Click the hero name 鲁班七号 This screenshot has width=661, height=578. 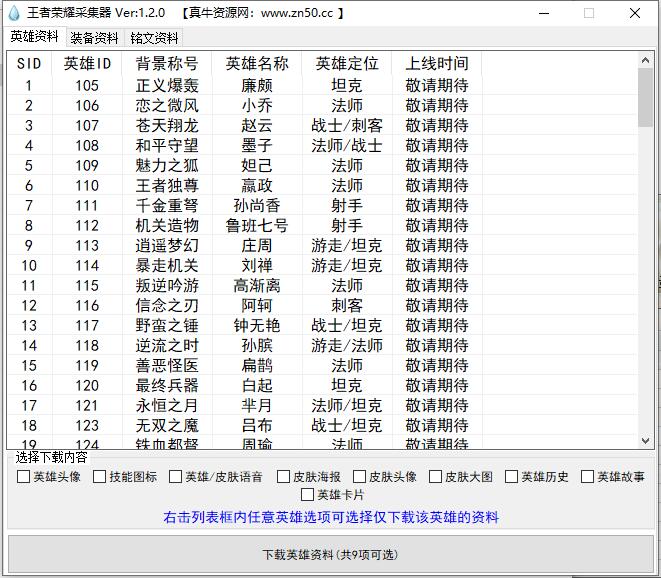257,226
